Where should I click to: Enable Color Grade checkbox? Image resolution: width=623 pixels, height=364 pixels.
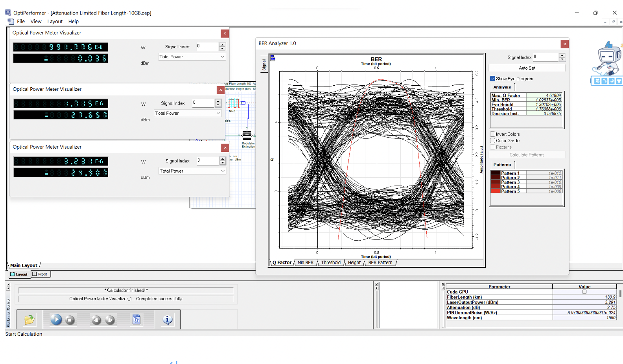(492, 141)
